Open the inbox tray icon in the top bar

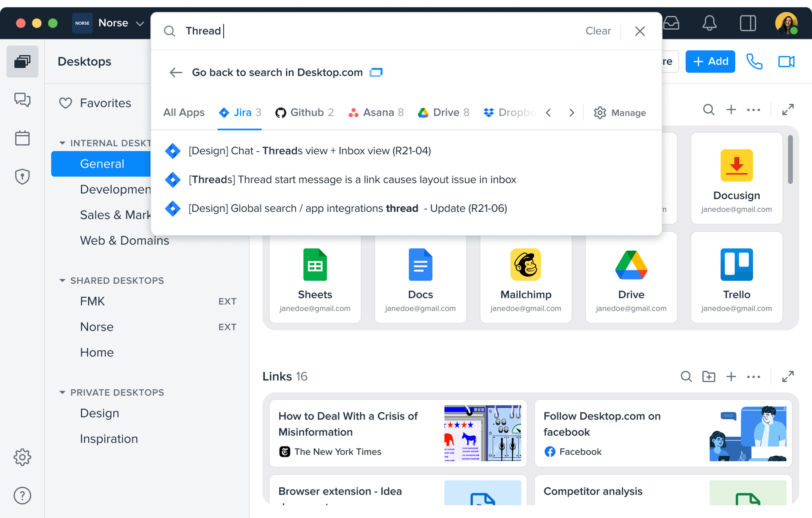click(671, 23)
